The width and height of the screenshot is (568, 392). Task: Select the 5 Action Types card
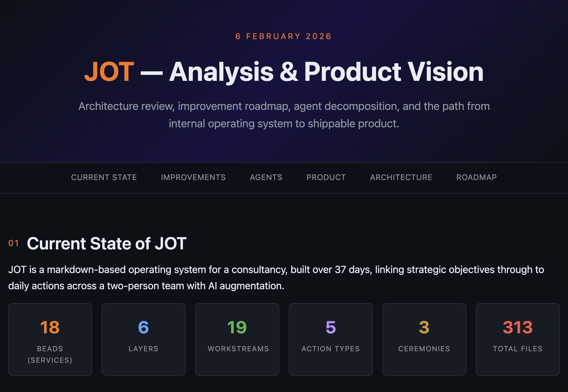331,339
